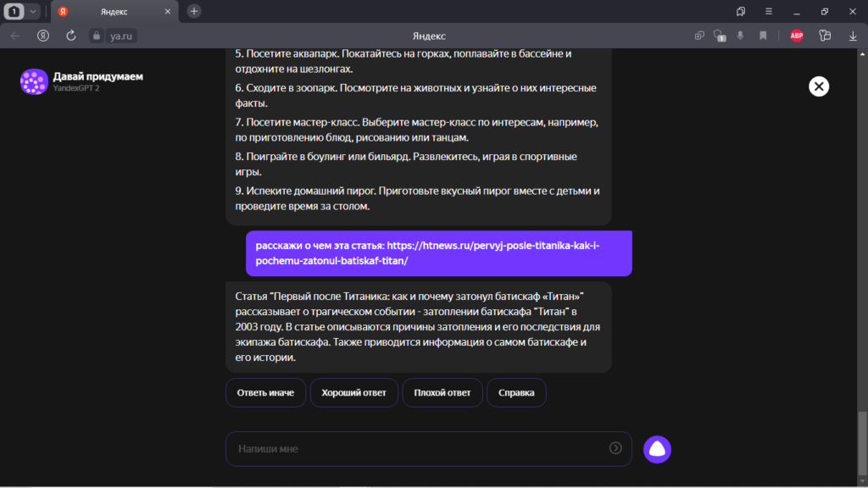Click the answer about батискаф Титан article

pyautogui.click(x=419, y=327)
